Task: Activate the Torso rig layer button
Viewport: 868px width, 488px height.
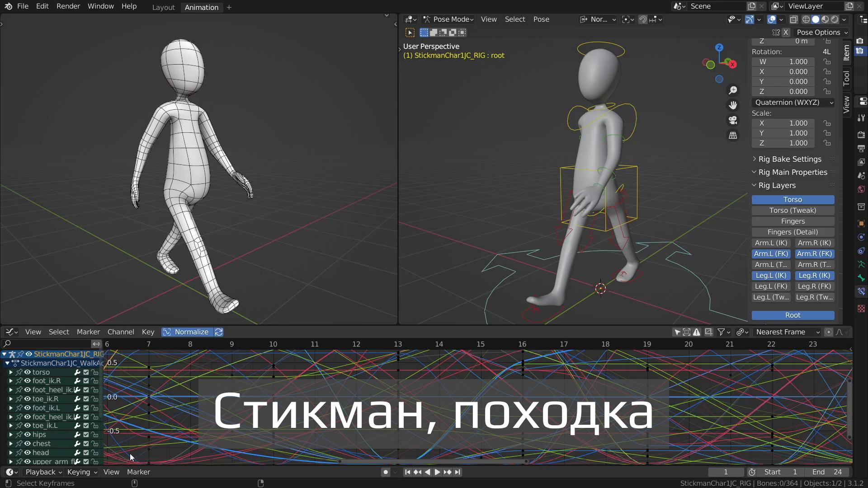Action: pyautogui.click(x=793, y=199)
